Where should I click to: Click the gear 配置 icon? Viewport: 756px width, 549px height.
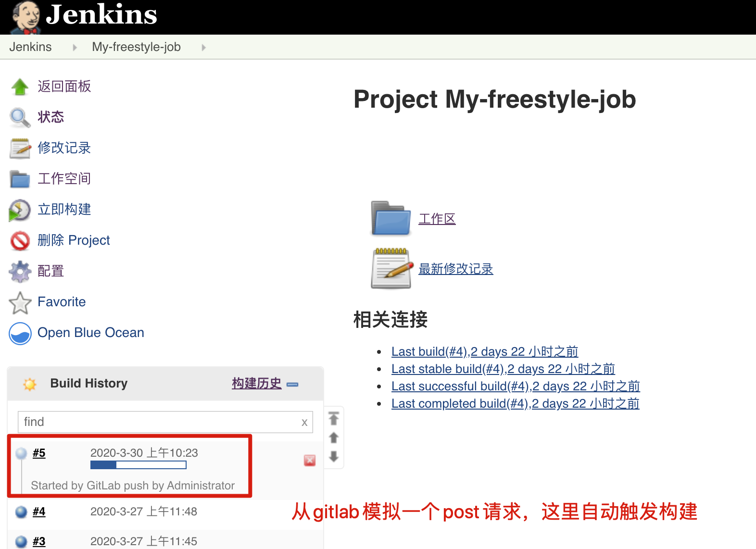(x=20, y=272)
